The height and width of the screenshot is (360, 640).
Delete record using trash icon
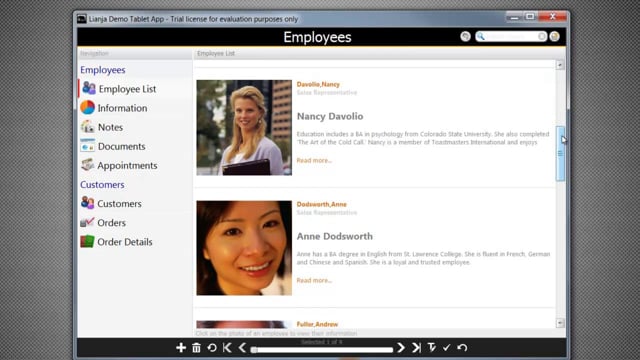[x=196, y=347]
